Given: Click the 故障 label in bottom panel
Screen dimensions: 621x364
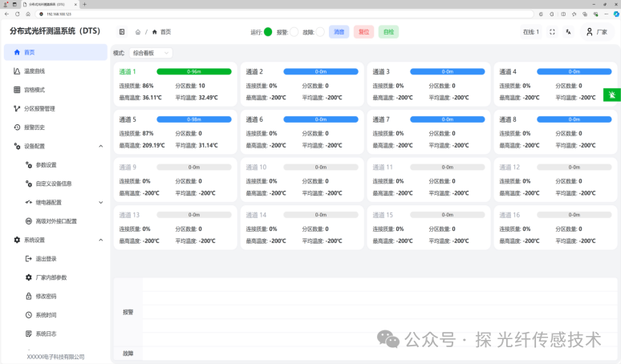Looking at the screenshot, I should [128, 354].
